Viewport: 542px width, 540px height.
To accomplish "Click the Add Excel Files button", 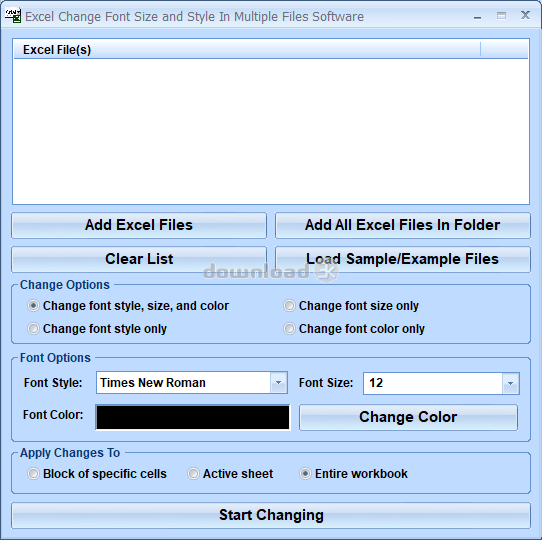I will (139, 225).
